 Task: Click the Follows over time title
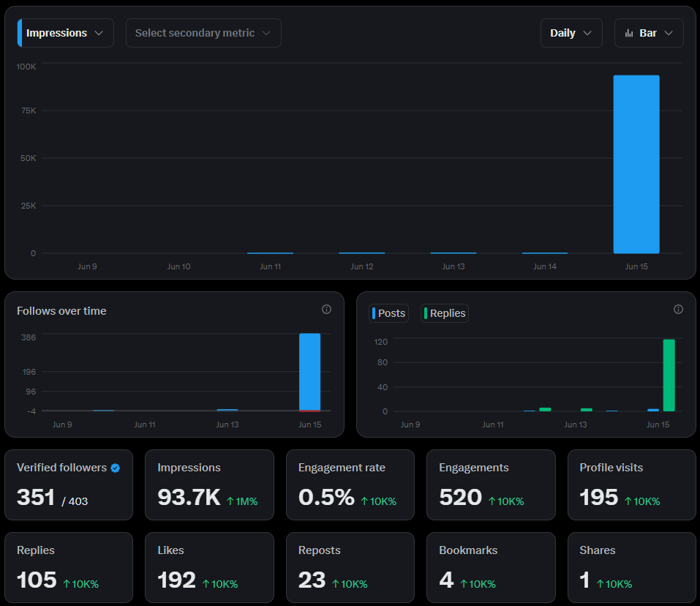[61, 311]
